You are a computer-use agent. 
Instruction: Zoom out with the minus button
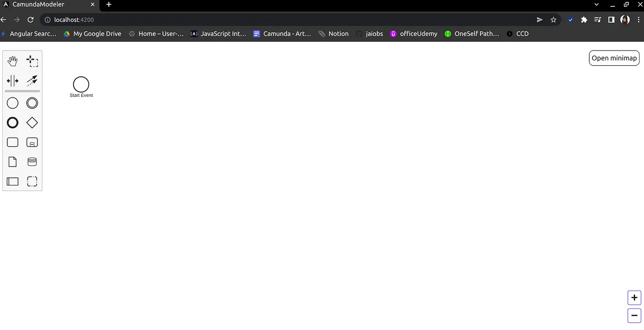[634, 316]
